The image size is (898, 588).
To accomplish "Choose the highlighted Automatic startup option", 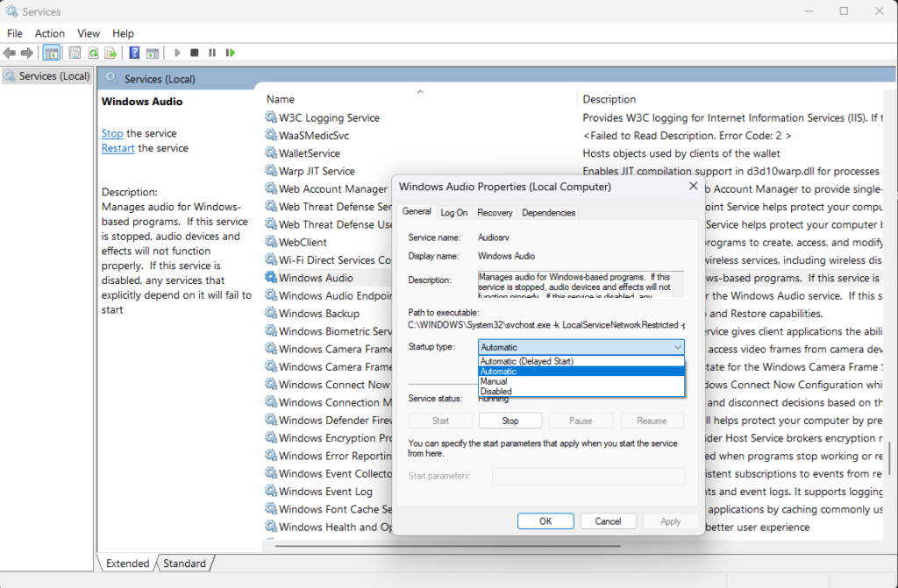I will 581,371.
